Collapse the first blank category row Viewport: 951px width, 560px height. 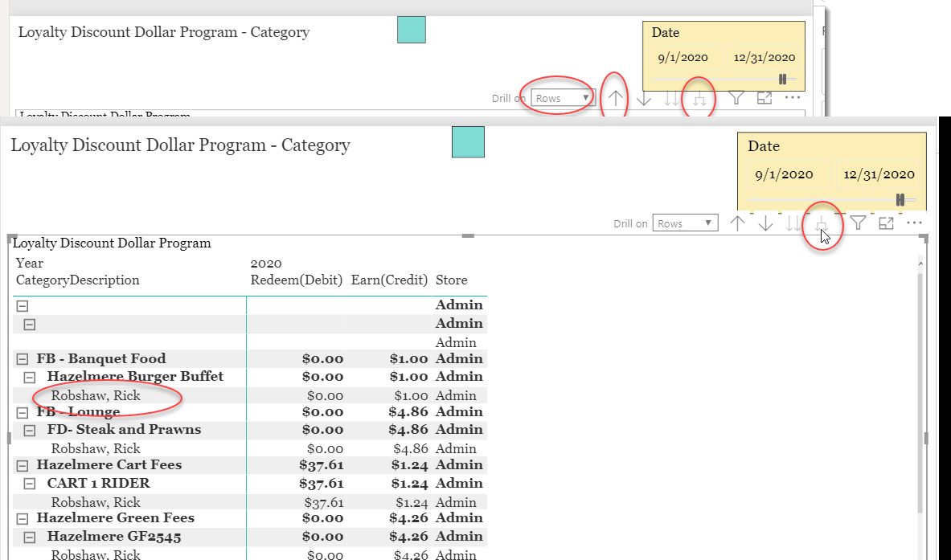click(23, 306)
